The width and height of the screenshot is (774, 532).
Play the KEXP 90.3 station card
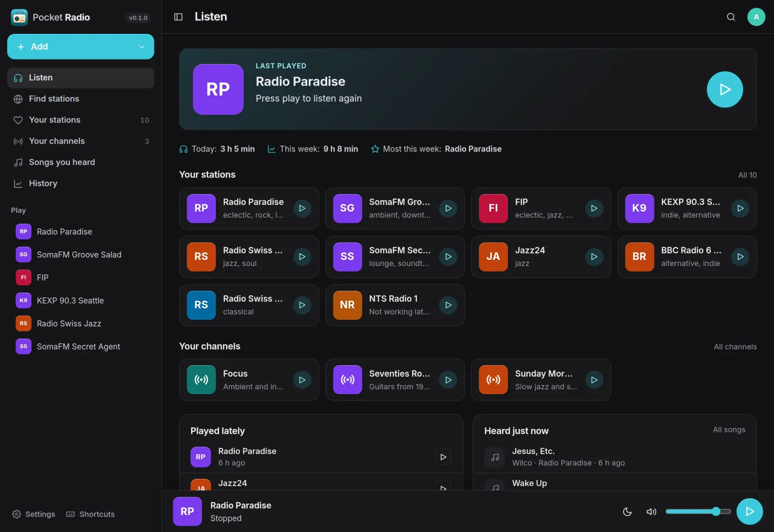pos(740,208)
